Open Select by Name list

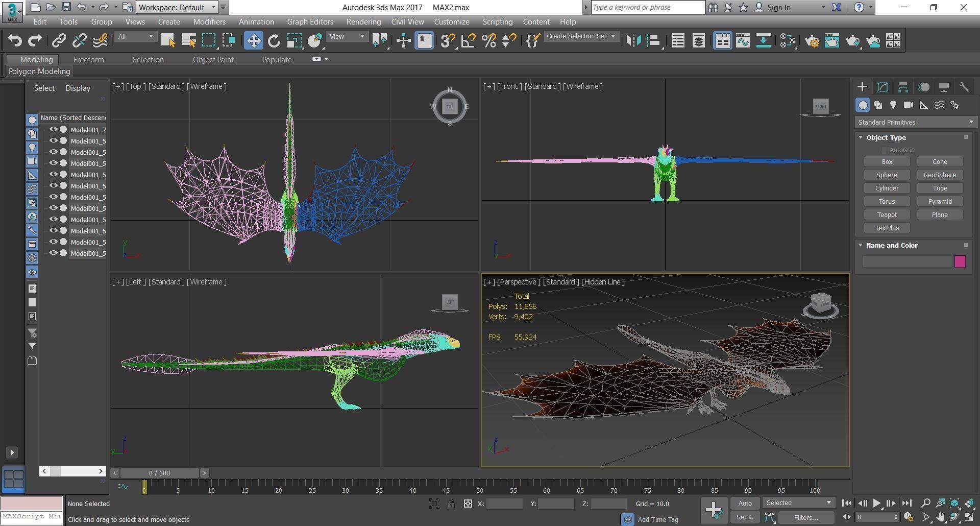tap(188, 41)
